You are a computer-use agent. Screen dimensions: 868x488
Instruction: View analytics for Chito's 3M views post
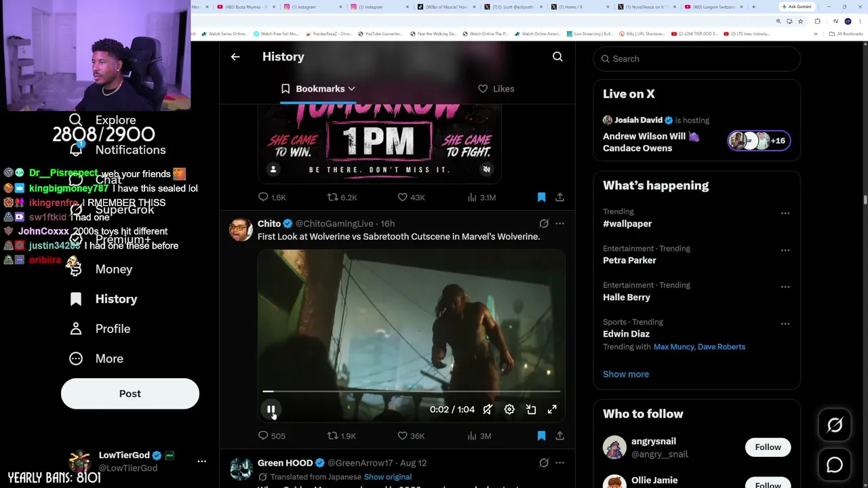point(479,436)
